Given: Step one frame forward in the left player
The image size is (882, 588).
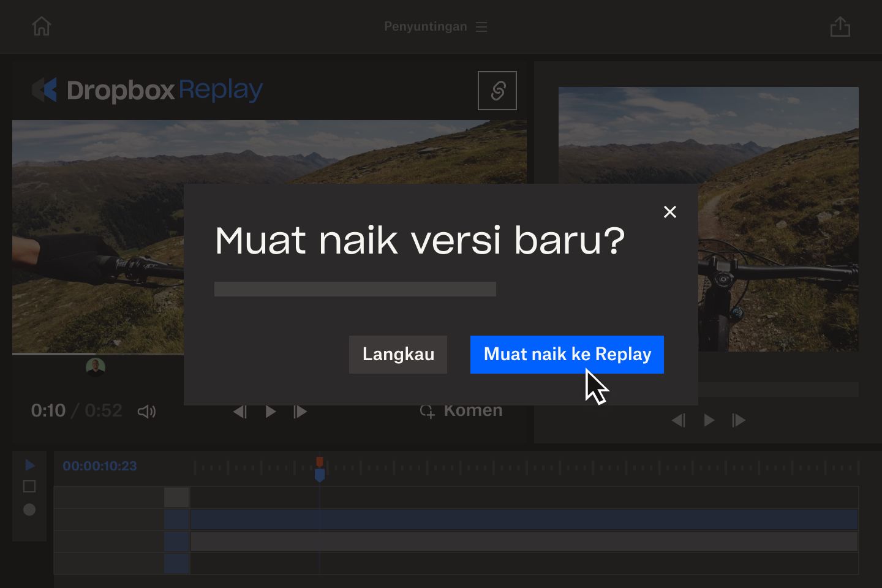Looking at the screenshot, I should [300, 412].
